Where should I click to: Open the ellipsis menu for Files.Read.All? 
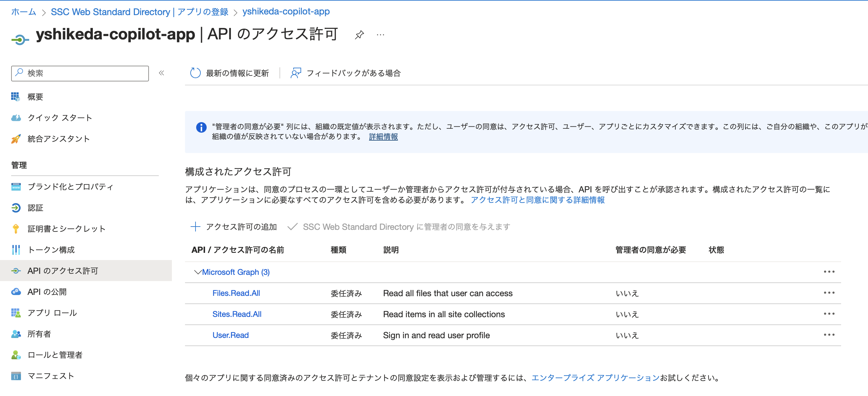(x=830, y=293)
